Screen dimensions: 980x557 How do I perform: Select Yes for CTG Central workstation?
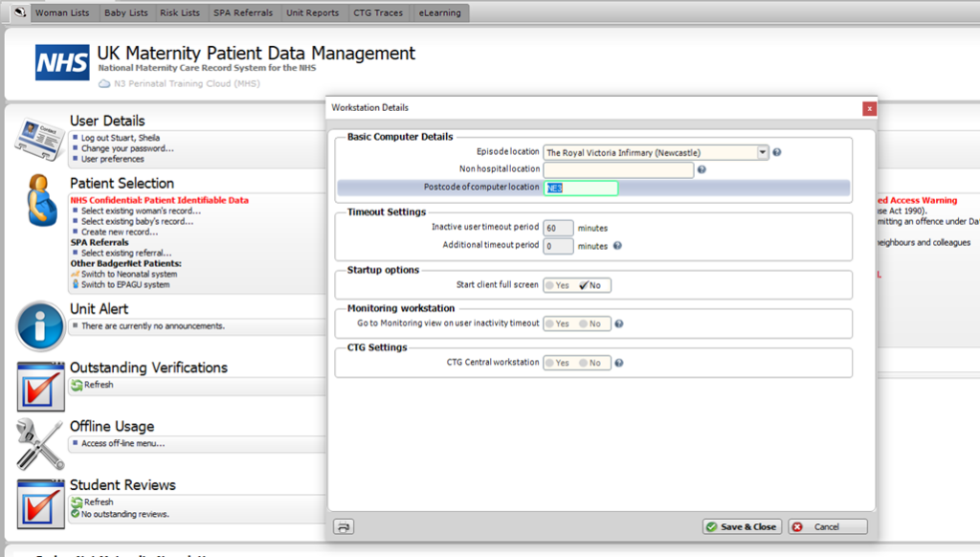tap(557, 363)
